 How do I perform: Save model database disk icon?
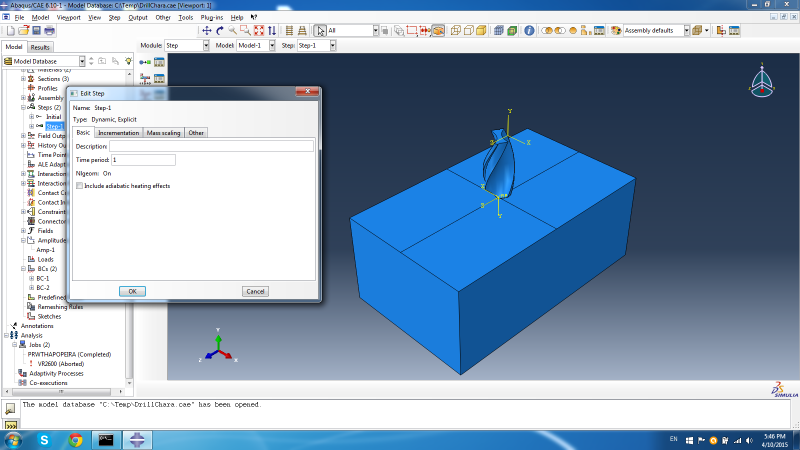pos(36,31)
